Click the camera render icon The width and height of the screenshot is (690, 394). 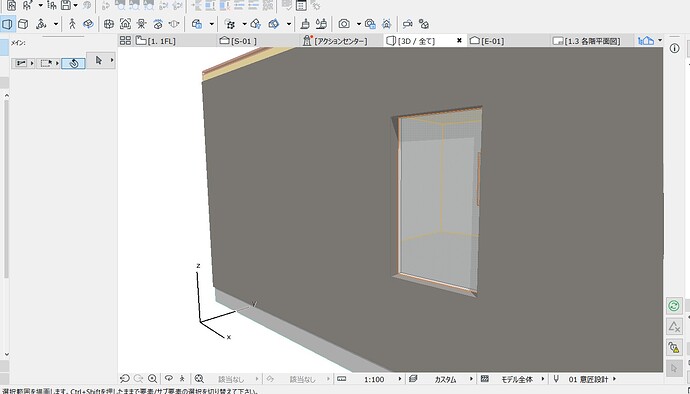[x=344, y=24]
